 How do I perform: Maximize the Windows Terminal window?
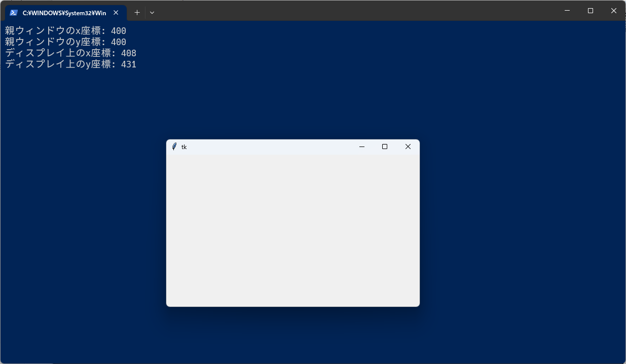point(590,10)
